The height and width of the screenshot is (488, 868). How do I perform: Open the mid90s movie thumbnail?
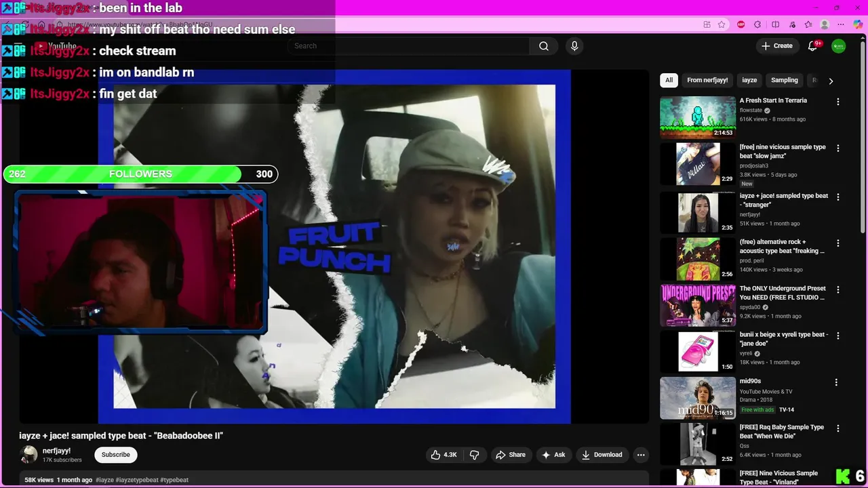pos(698,398)
